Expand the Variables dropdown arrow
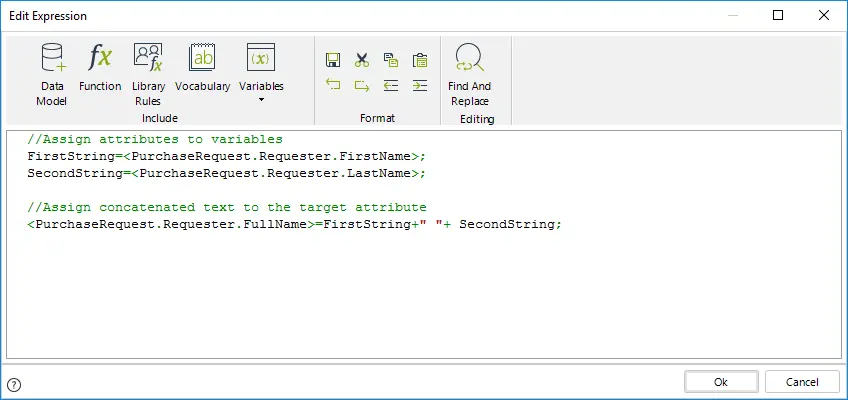848x400 pixels. (261, 99)
